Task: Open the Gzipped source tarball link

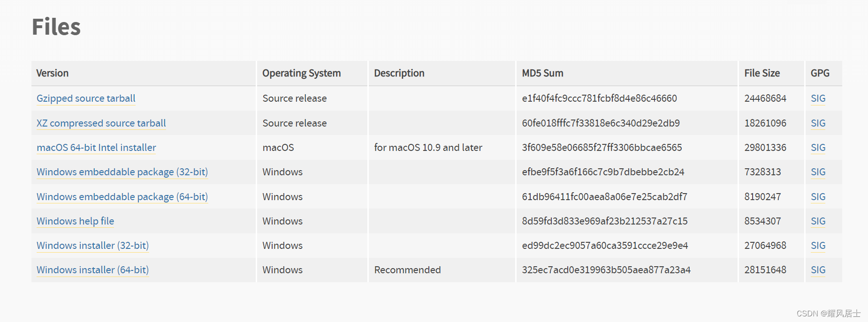Action: click(86, 98)
